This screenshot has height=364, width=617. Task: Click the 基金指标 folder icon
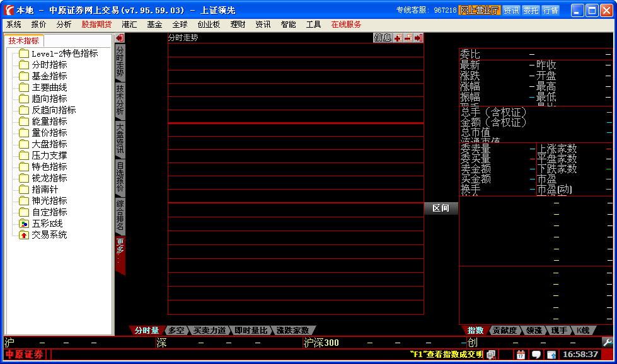(24, 76)
